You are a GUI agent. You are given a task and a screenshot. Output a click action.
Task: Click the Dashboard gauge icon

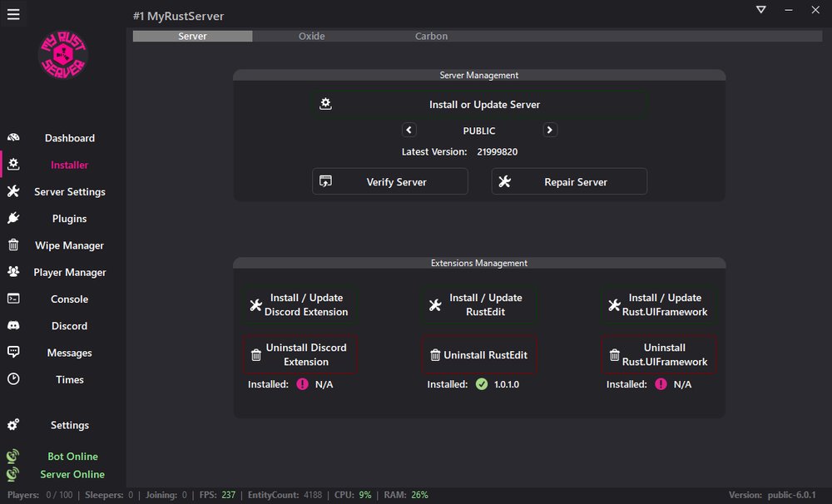(x=13, y=137)
